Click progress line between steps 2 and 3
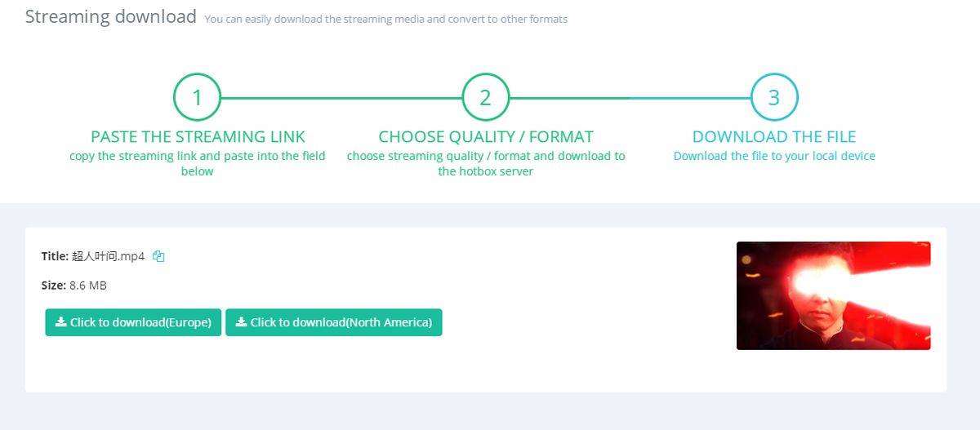Viewport: 980px width, 430px height. (x=630, y=99)
